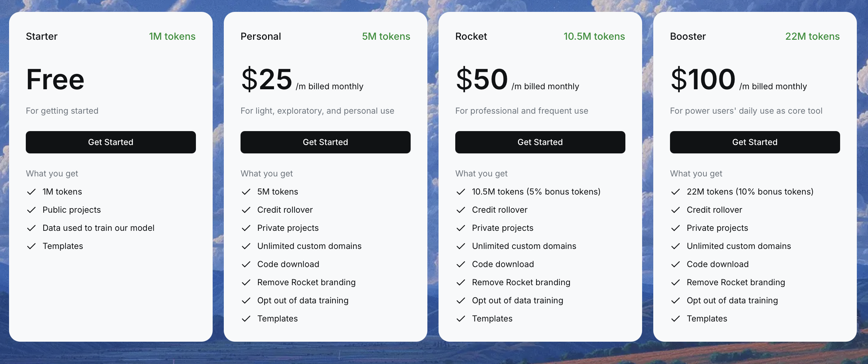Click the green 22M tokens label

812,36
